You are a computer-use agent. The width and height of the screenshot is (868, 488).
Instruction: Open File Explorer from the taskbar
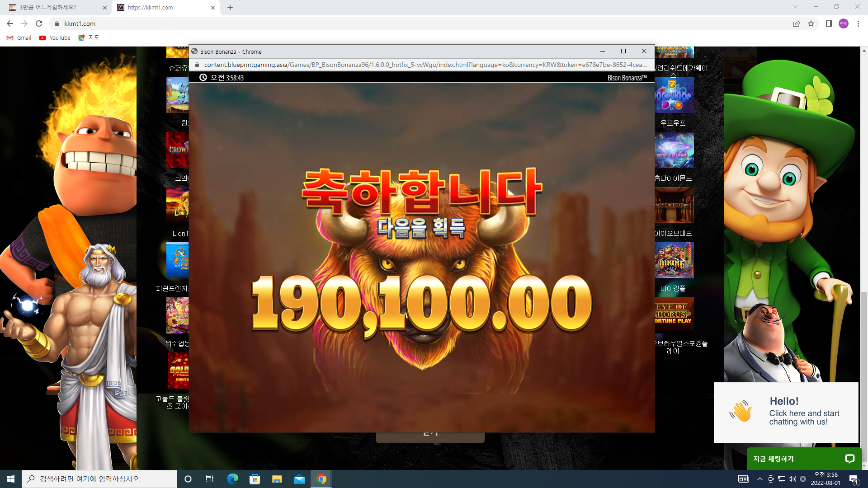(x=277, y=479)
